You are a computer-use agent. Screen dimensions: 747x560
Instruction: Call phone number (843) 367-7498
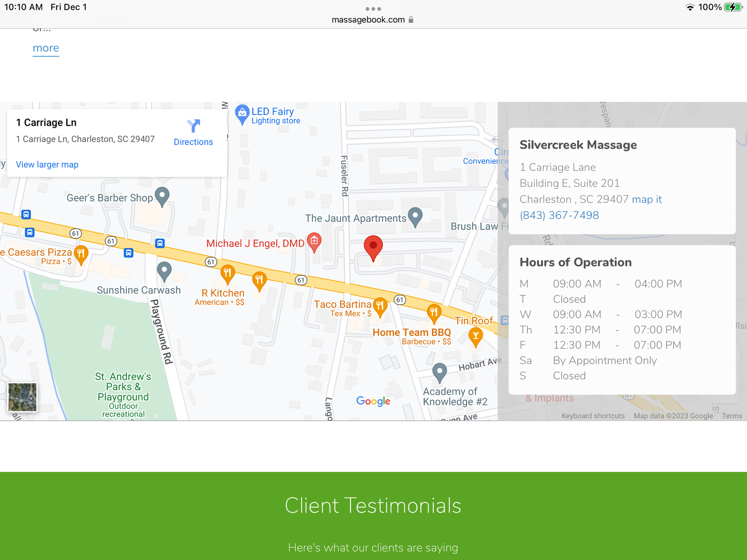tap(559, 215)
